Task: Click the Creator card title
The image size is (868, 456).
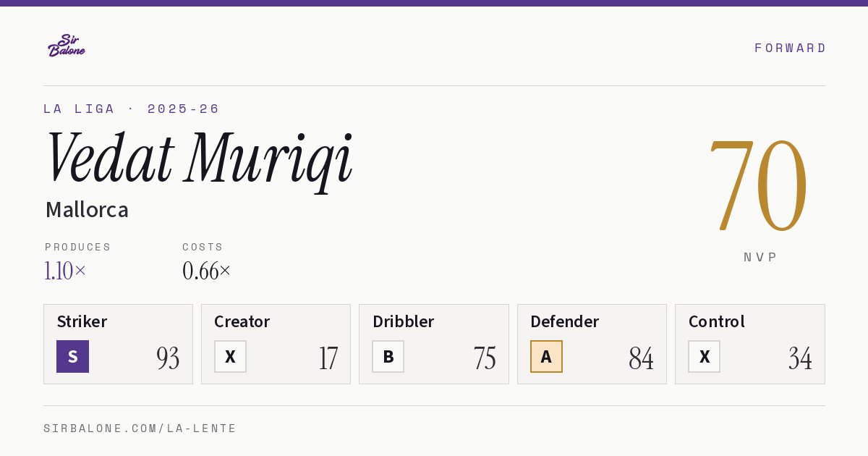Action: click(242, 321)
